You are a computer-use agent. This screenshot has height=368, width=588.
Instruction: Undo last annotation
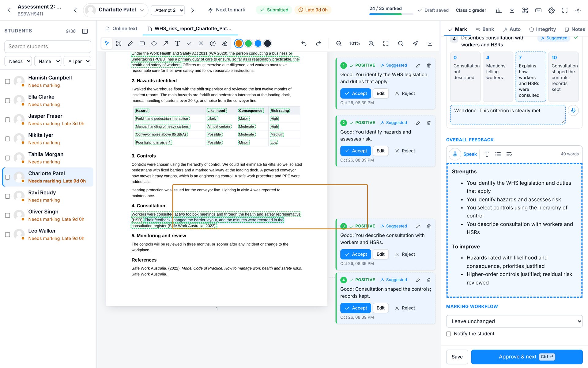point(304,44)
